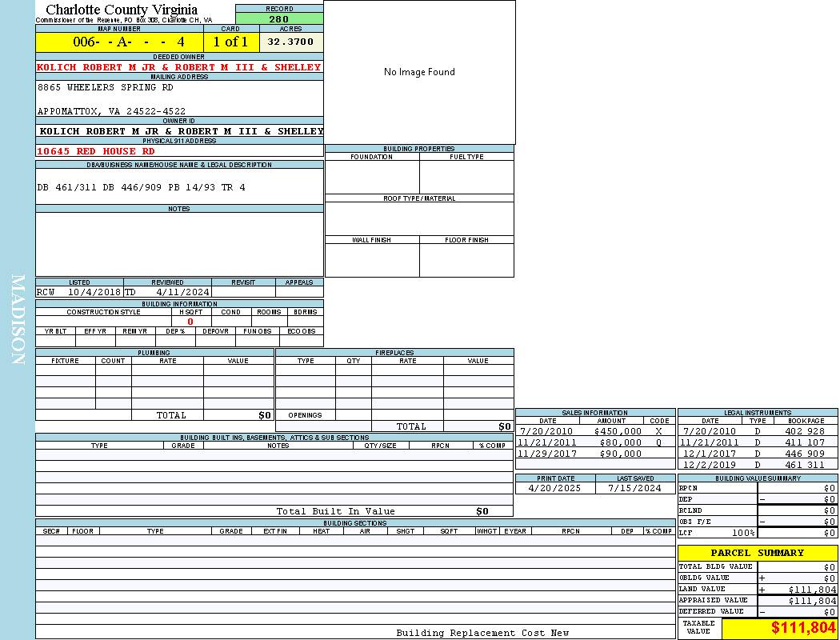Image resolution: width=840 pixels, height=640 pixels.
Task: Click the 'No Image Found' photo placeholder
Action: (419, 72)
